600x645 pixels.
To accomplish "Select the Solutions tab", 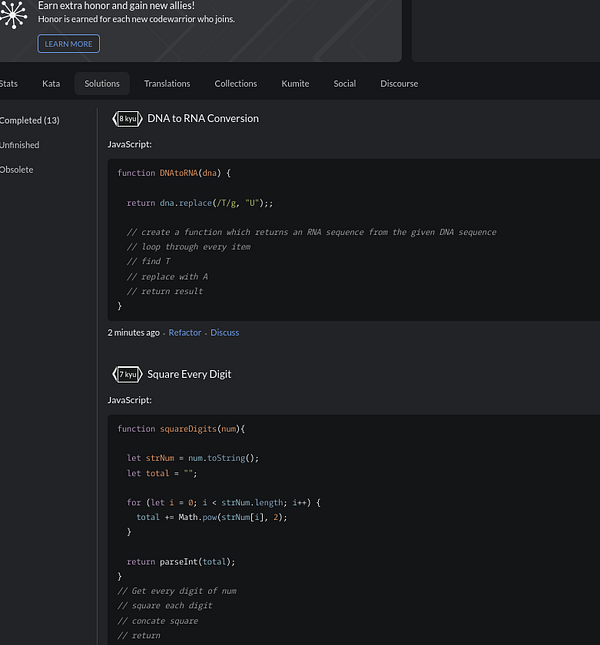I will pos(102,84).
